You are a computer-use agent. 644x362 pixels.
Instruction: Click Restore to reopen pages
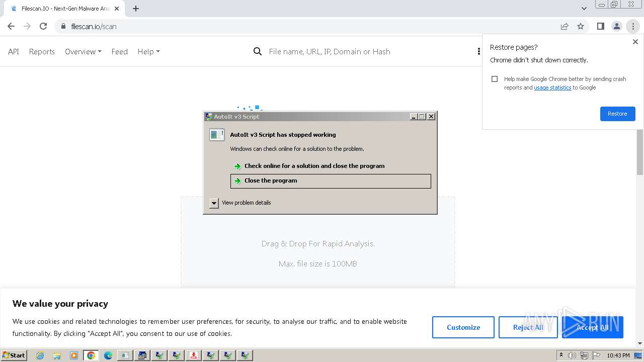(x=617, y=114)
